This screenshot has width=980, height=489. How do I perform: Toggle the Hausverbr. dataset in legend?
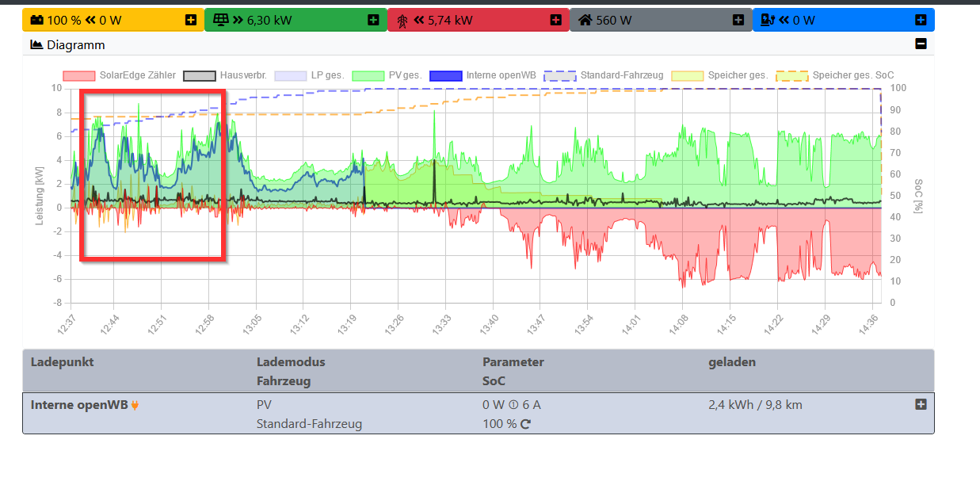pos(225,75)
